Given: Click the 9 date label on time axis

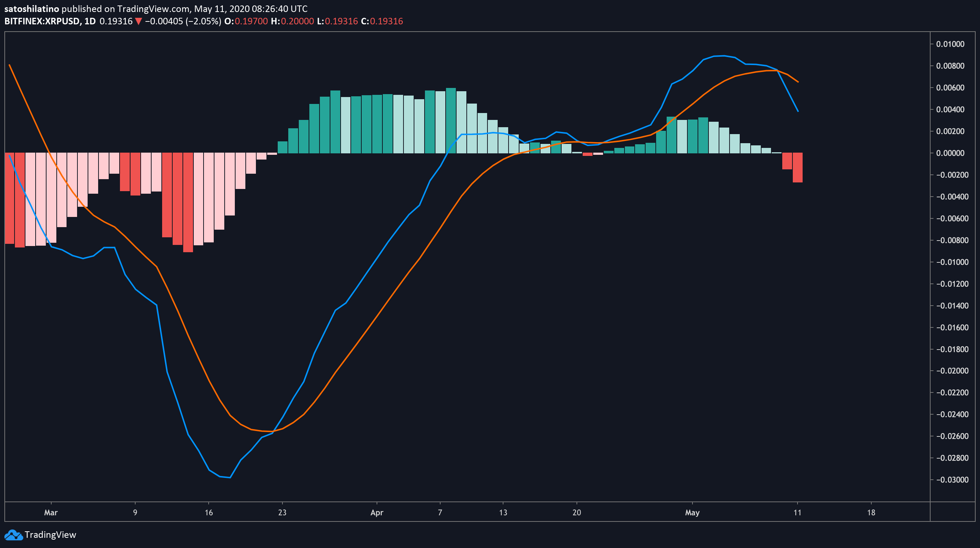Looking at the screenshot, I should tap(135, 513).
